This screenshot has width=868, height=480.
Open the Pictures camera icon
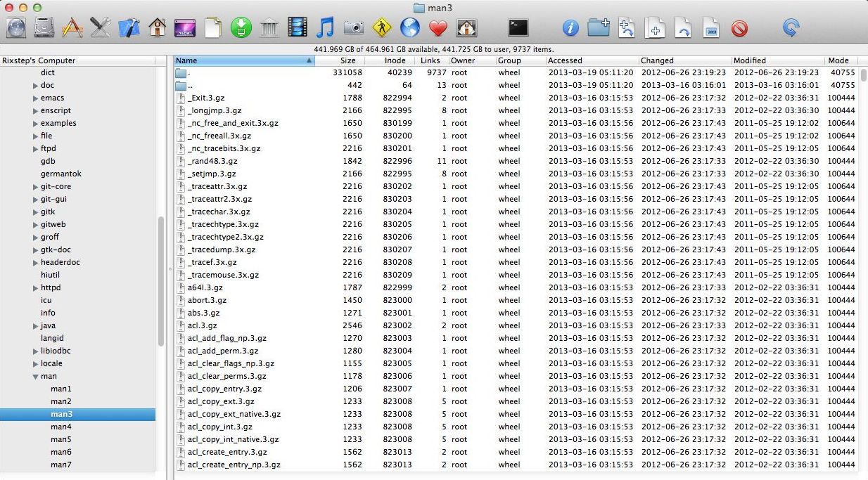[354, 27]
